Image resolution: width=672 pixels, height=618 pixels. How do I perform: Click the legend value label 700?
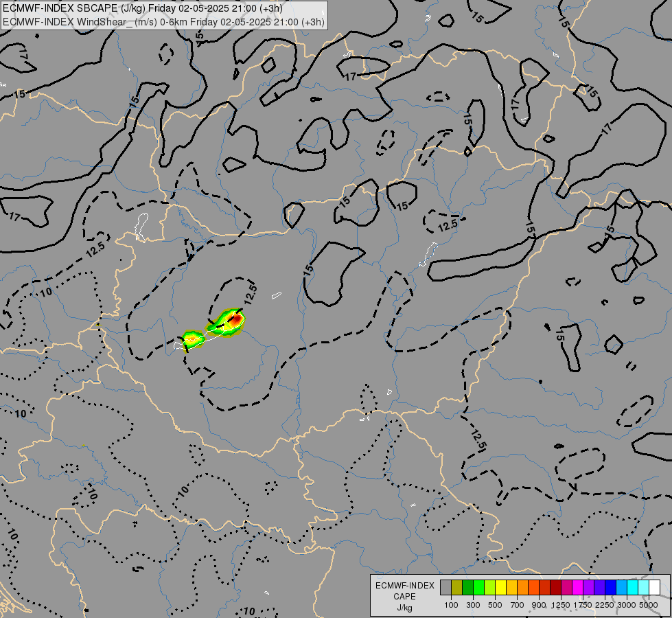[518, 605]
